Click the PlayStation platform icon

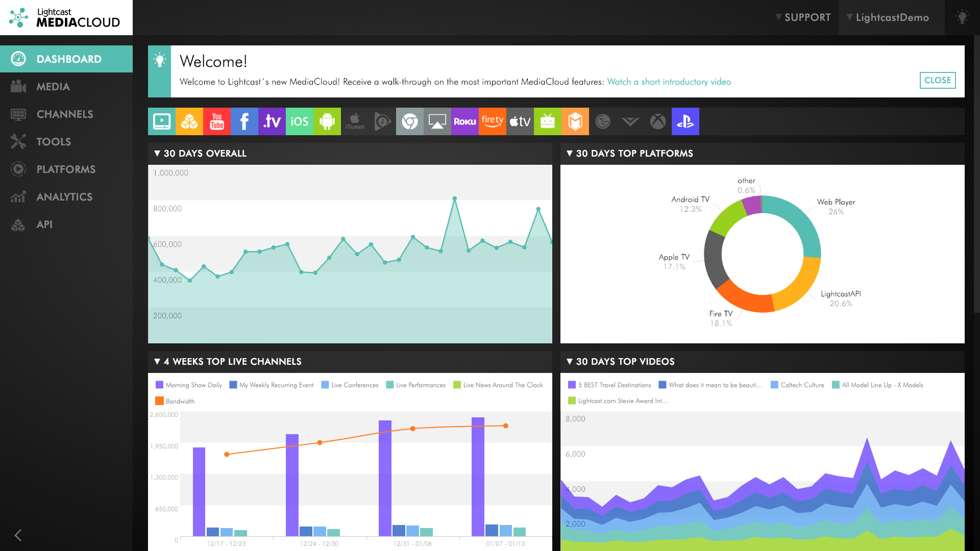(685, 121)
